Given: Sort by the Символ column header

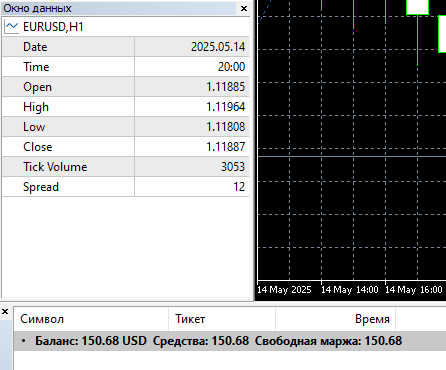Looking at the screenshot, I should (91, 319).
